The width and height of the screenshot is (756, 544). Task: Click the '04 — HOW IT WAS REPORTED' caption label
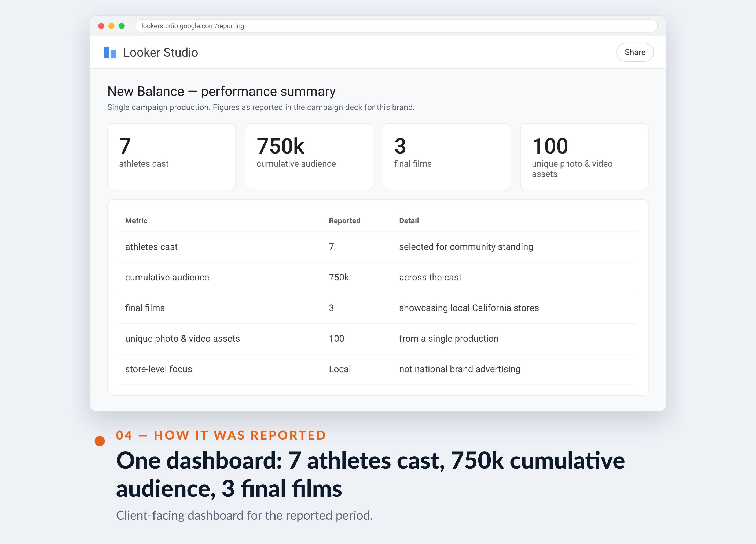tap(221, 435)
